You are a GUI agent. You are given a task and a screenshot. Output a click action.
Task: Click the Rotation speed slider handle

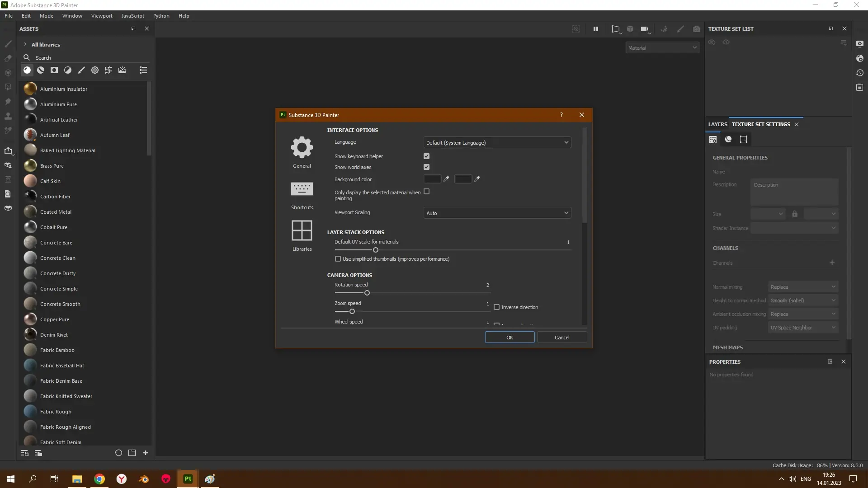coord(367,293)
